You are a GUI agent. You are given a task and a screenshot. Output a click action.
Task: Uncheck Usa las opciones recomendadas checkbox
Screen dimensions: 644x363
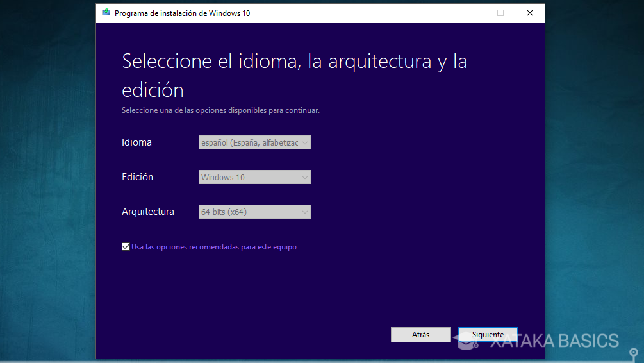click(126, 247)
